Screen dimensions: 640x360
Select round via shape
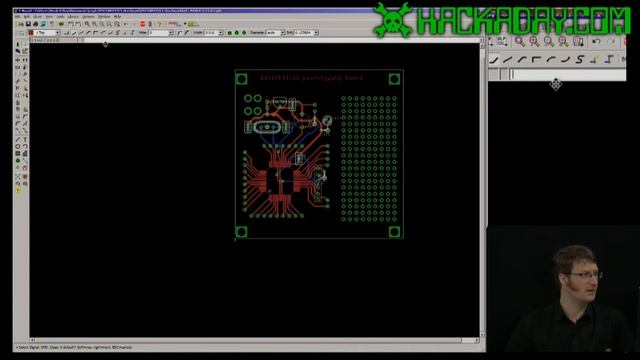(237, 33)
